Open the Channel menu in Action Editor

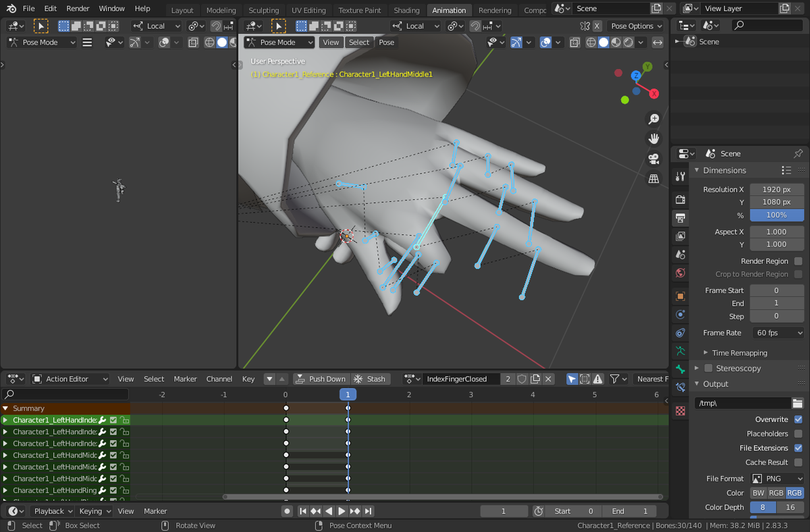[x=219, y=379]
